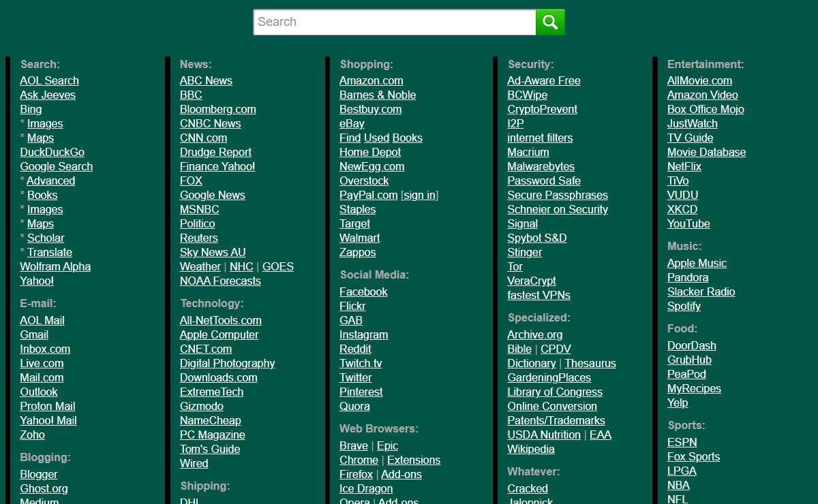The height and width of the screenshot is (504, 818).
Task: Open Spotify music link
Action: click(x=684, y=306)
